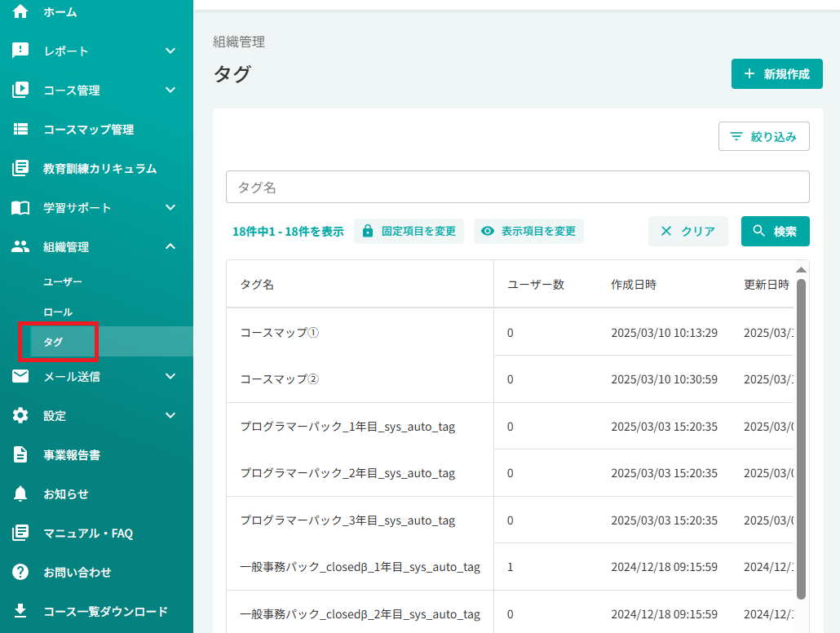Open 事業報告書 menu item
The height and width of the screenshot is (633, 840).
(96, 455)
